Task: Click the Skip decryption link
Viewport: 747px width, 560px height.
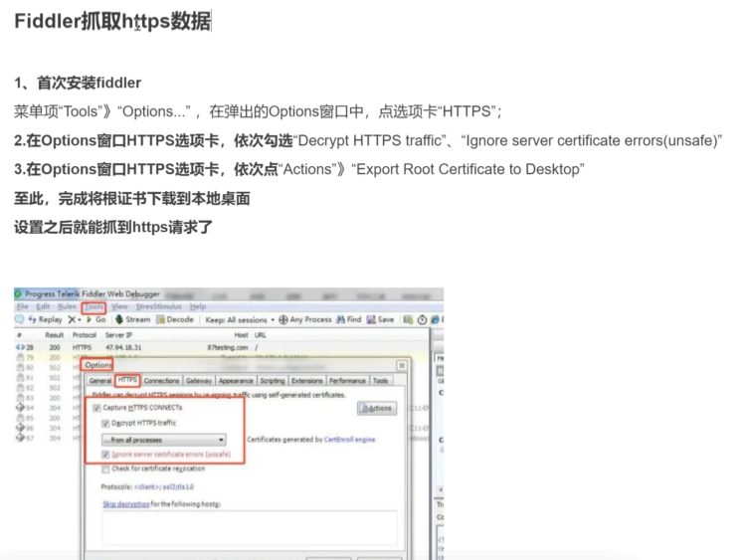Action: coord(126,504)
